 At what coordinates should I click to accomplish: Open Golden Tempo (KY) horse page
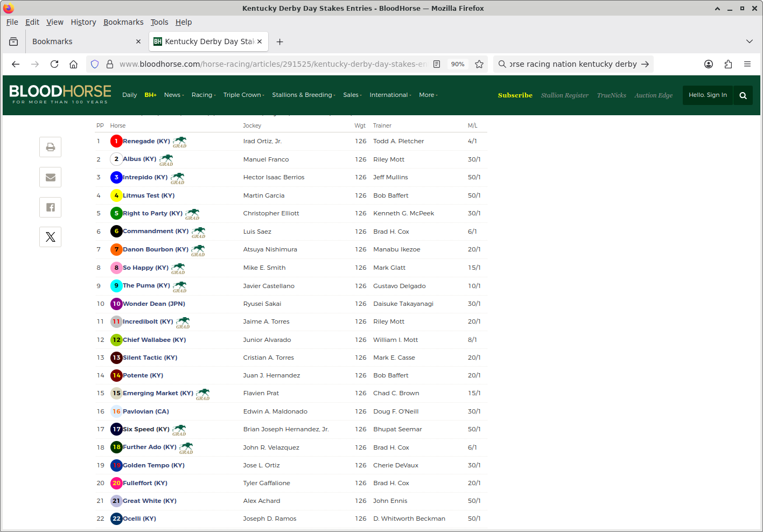tap(154, 465)
